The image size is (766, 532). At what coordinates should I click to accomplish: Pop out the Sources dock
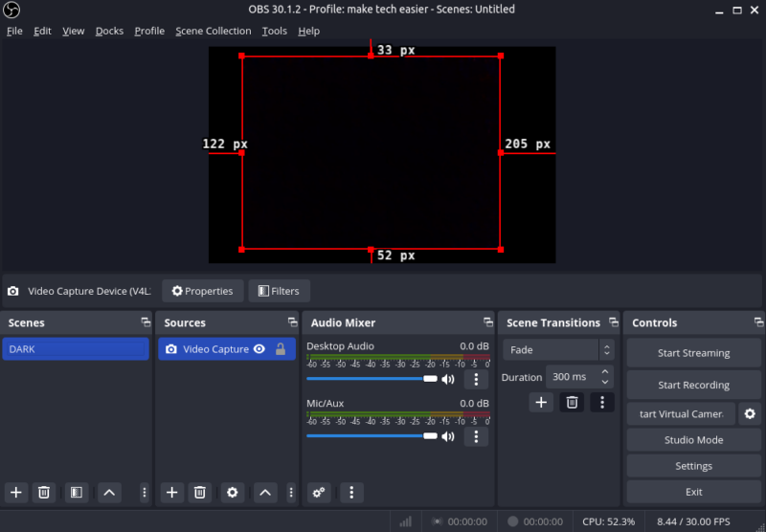coord(293,322)
